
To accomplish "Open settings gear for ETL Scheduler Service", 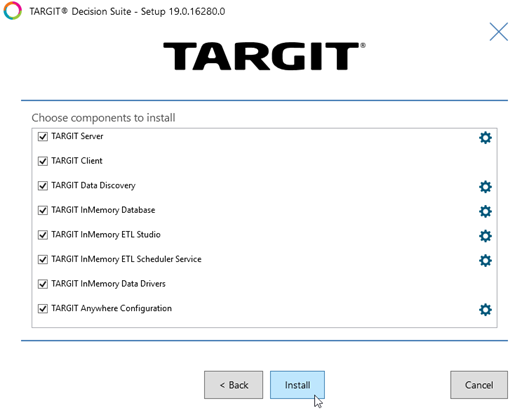I will point(485,260).
